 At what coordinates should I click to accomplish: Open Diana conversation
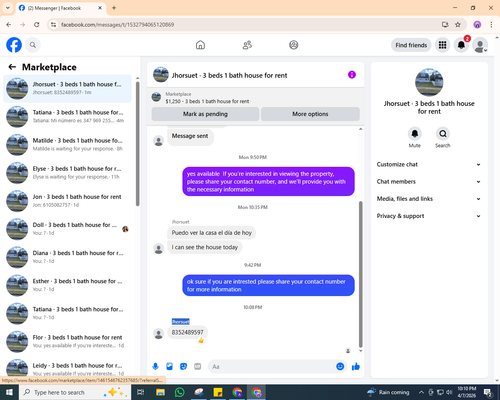point(67,257)
